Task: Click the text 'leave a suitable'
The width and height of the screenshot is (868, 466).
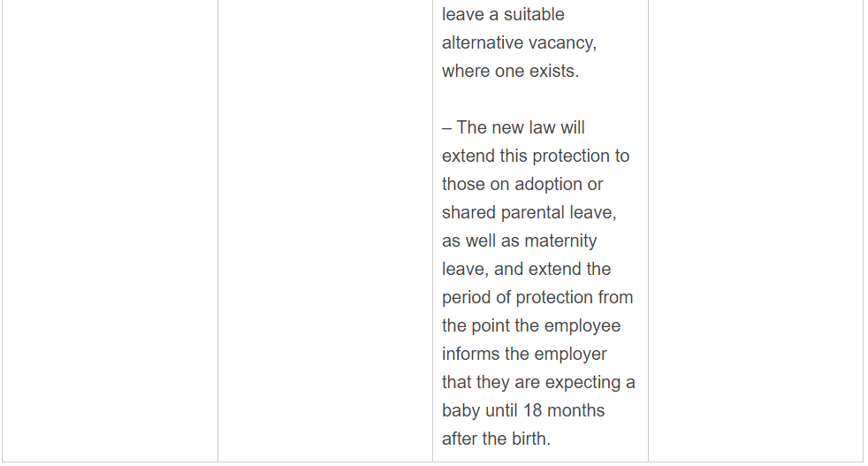Action: [503, 15]
